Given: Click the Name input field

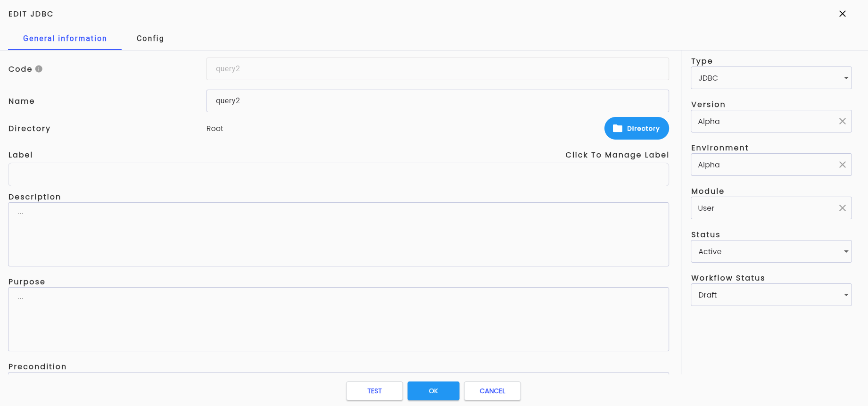Looking at the screenshot, I should click(x=438, y=101).
